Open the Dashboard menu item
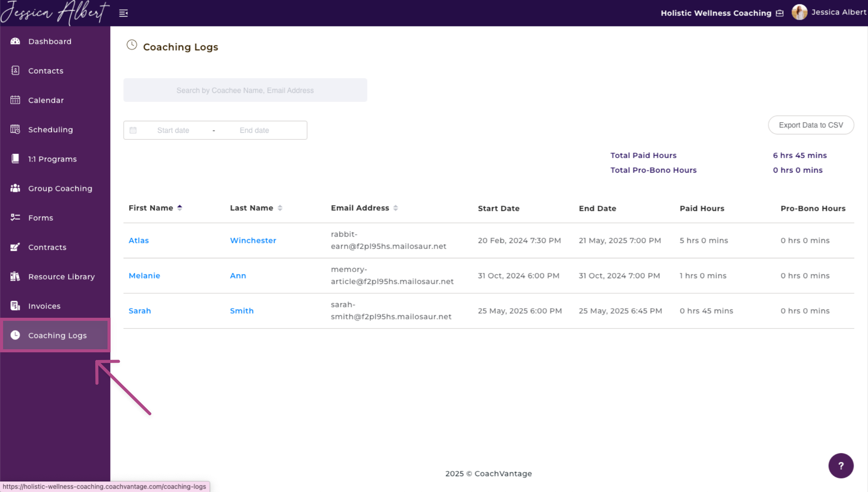The image size is (868, 492). [x=55, y=41]
